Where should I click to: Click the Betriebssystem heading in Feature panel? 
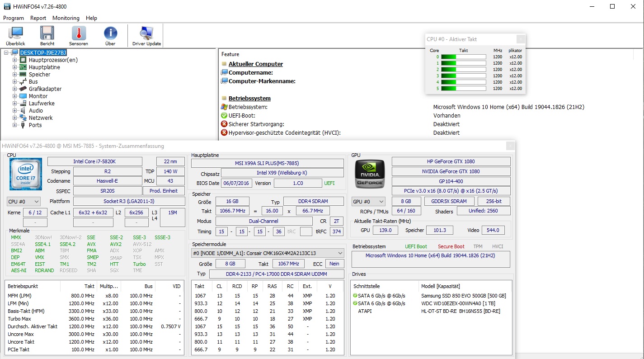point(249,98)
